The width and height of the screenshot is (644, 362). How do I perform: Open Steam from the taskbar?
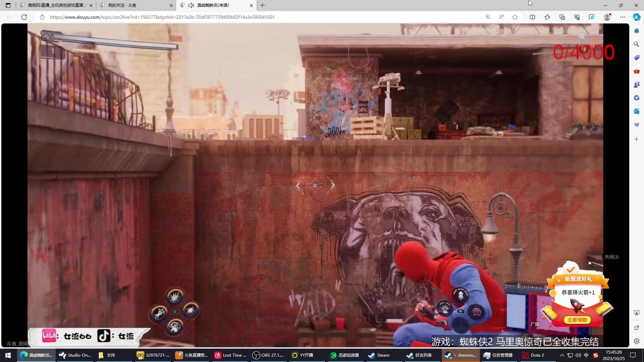[x=383, y=355]
